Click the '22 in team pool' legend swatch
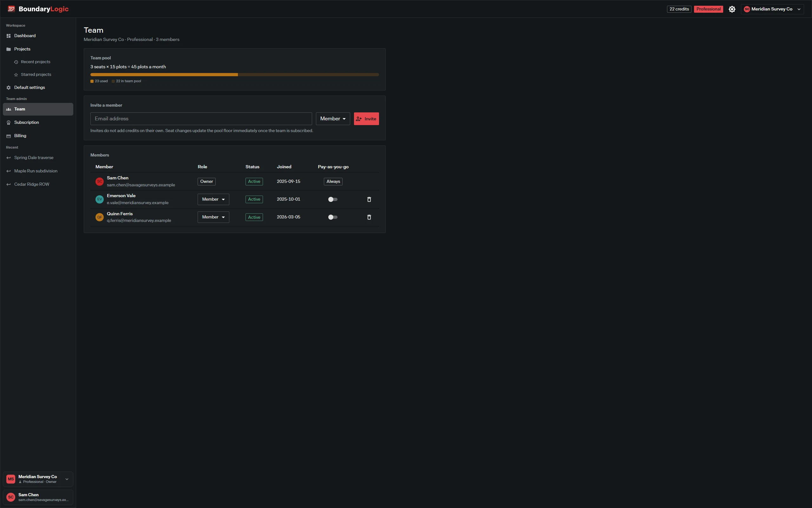 pyautogui.click(x=113, y=81)
